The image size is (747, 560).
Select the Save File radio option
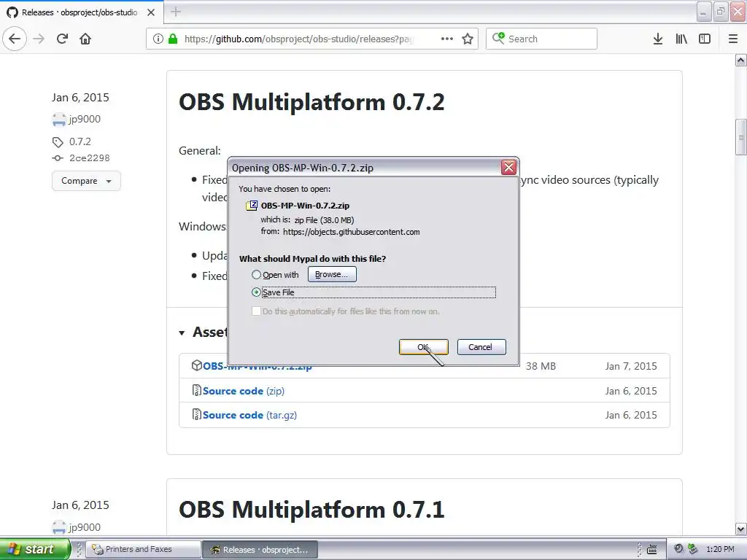pos(256,292)
